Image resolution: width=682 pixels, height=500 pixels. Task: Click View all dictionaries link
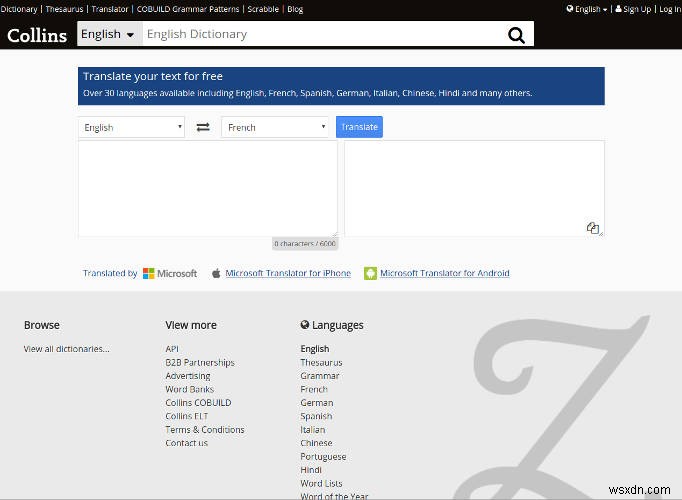pyautogui.click(x=67, y=349)
